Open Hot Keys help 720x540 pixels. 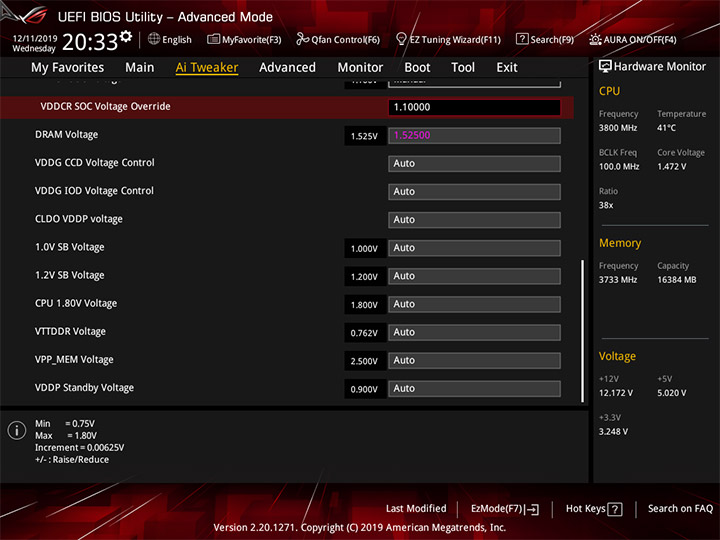click(594, 509)
